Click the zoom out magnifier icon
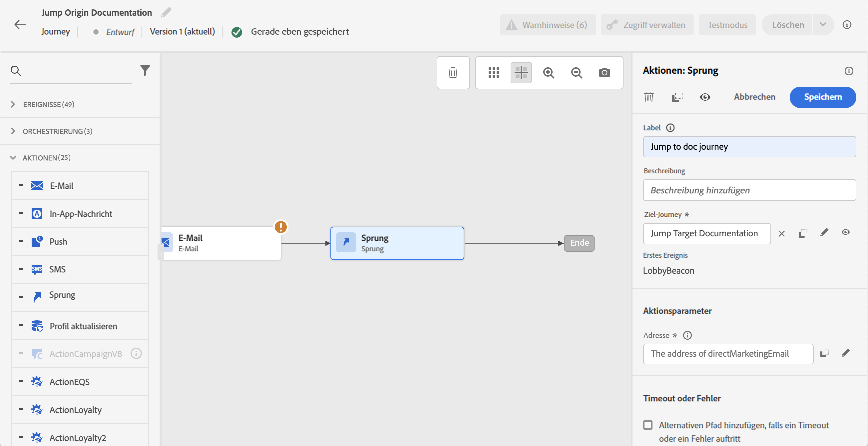Screen dimensions: 868x446 click(577, 72)
